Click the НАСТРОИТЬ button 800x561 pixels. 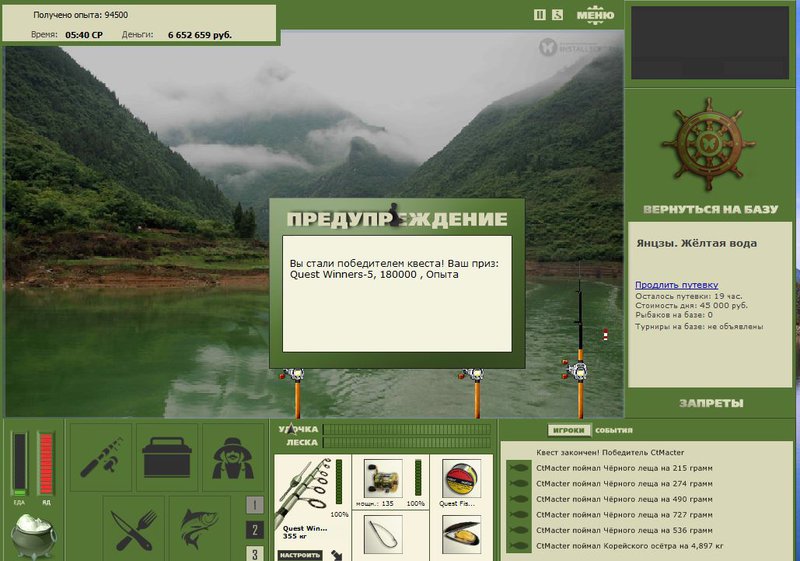pyautogui.click(x=300, y=555)
